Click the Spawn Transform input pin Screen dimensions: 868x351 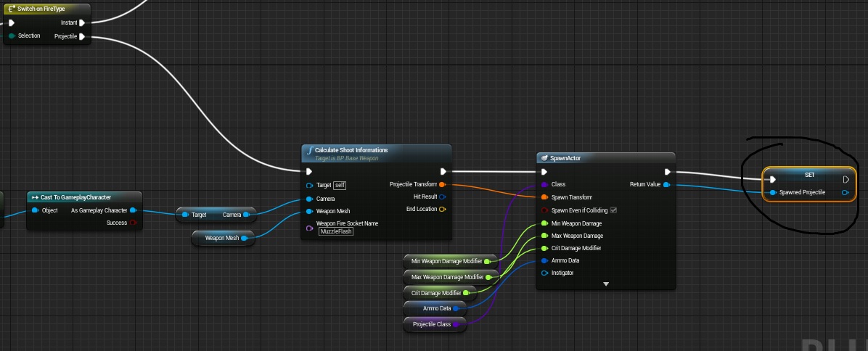tap(545, 197)
